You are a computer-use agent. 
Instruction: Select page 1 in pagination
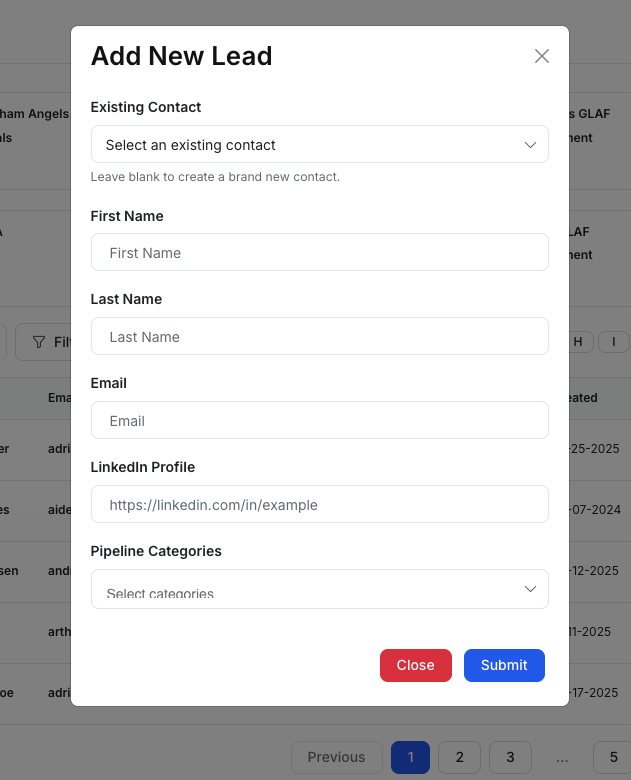[410, 757]
